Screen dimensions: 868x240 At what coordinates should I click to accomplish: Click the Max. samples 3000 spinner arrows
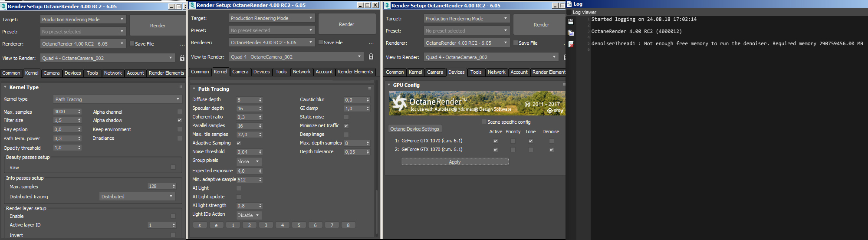[x=79, y=112]
